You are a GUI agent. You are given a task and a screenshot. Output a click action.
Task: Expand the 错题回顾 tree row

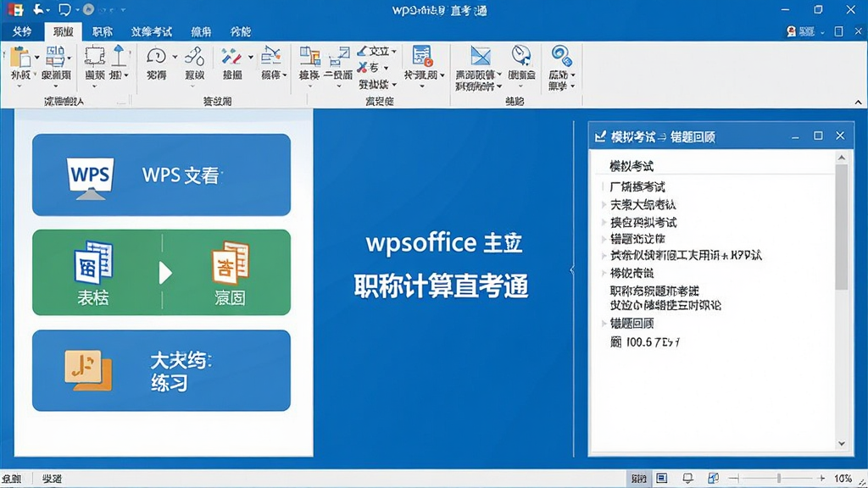[x=604, y=323]
